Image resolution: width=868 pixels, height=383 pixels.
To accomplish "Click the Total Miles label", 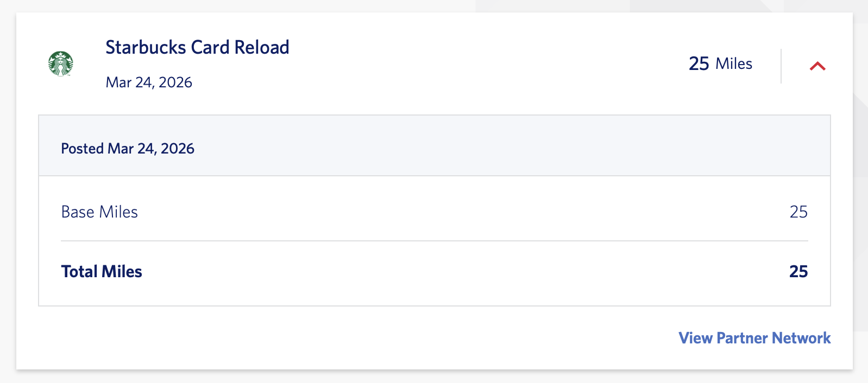I will pyautogui.click(x=102, y=271).
